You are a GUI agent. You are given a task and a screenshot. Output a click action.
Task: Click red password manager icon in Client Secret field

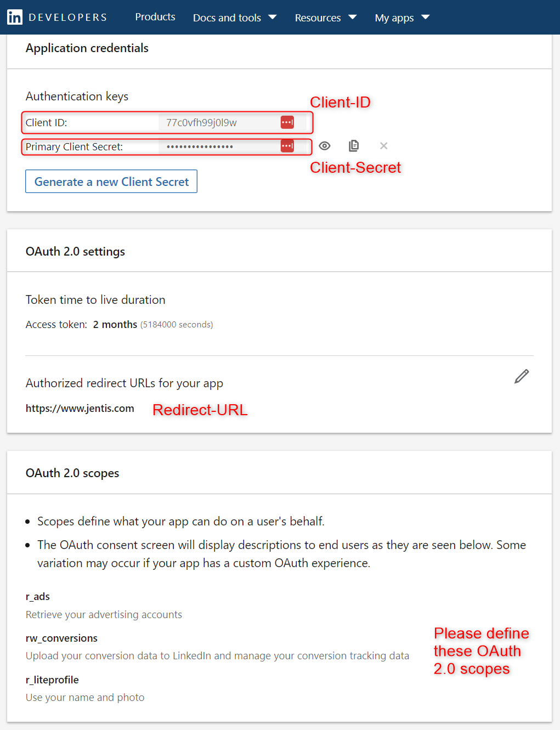coord(287,146)
